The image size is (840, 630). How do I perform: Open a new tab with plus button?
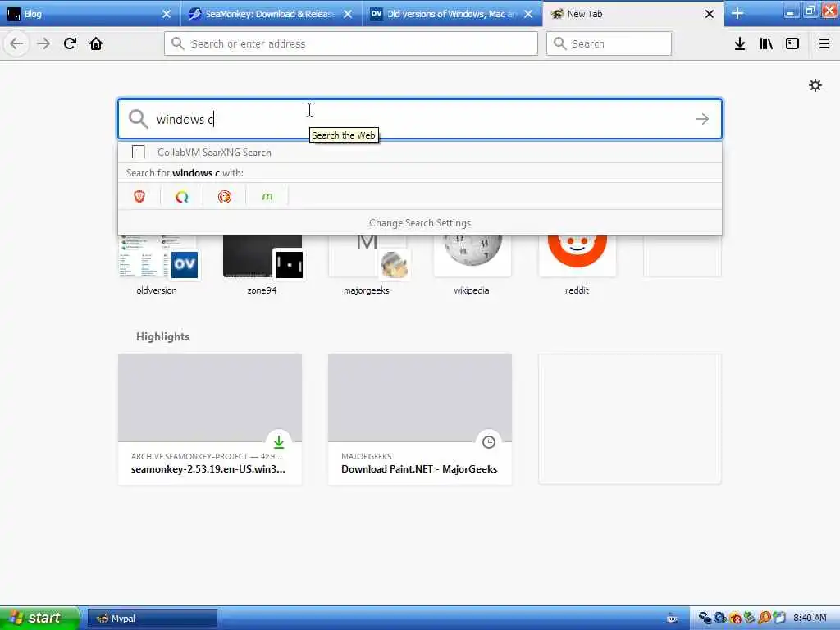tap(737, 13)
